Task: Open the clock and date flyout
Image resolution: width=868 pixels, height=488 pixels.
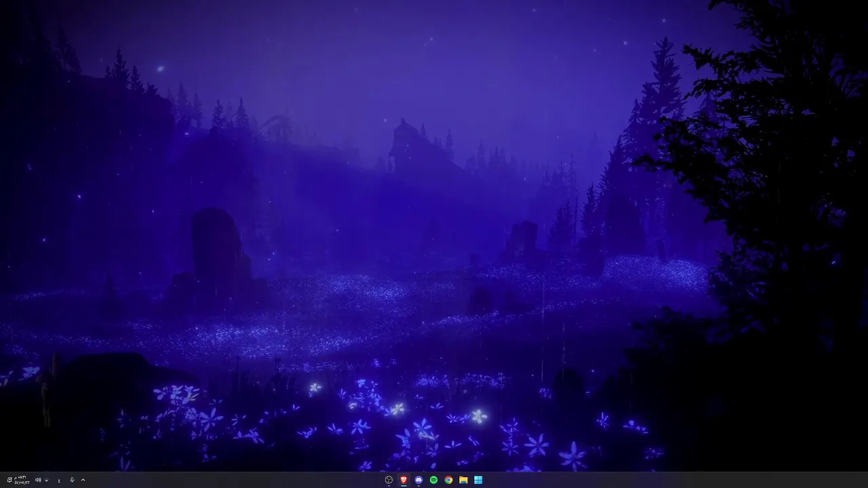Action: (x=22, y=480)
